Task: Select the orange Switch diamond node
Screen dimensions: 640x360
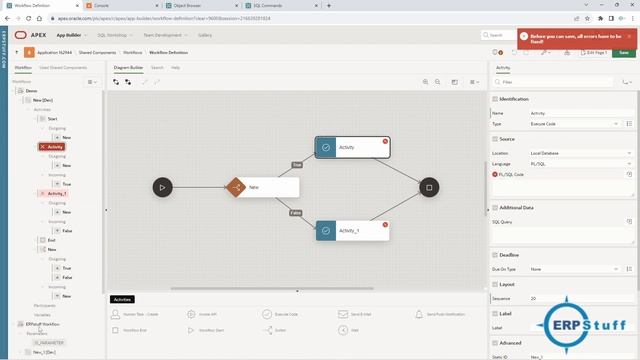Action: pyautogui.click(x=236, y=187)
